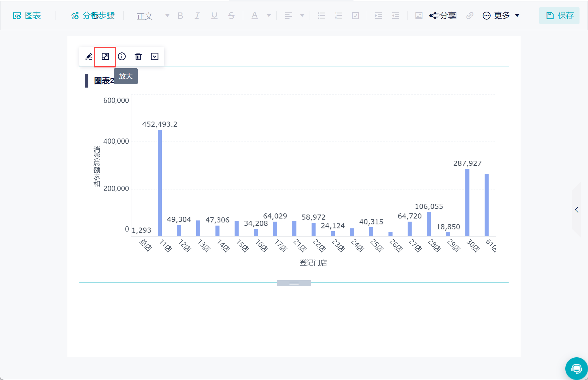Open the font color dropdown arrow
The height and width of the screenshot is (380, 588).
(x=269, y=16)
